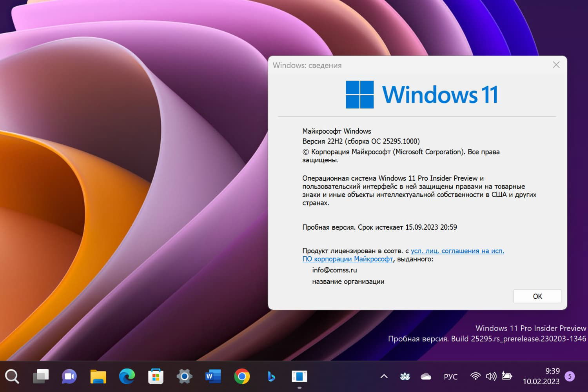Launch the Chat app from the taskbar

[69, 376]
